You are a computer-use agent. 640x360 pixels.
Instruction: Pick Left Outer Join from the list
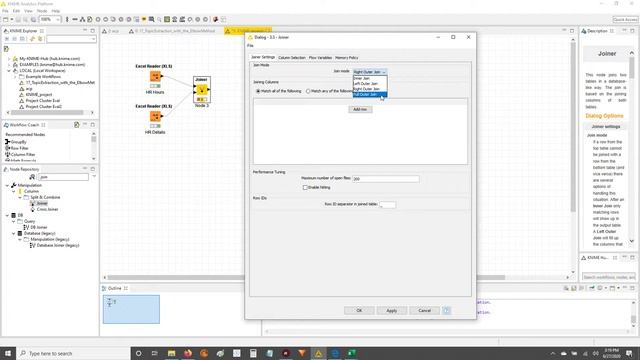[370, 84]
